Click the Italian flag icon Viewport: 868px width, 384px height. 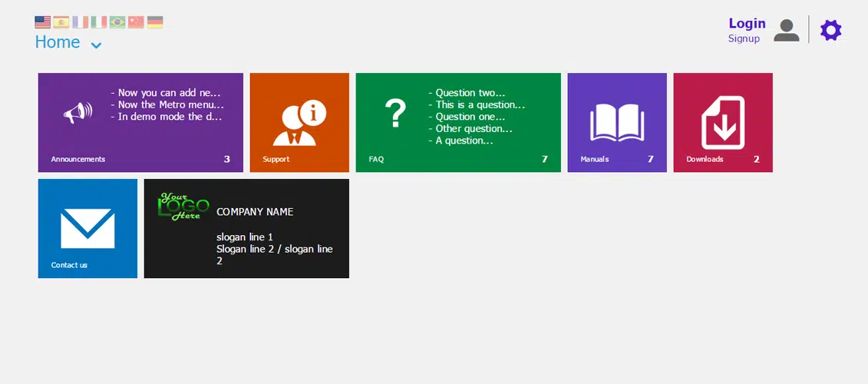coord(99,22)
